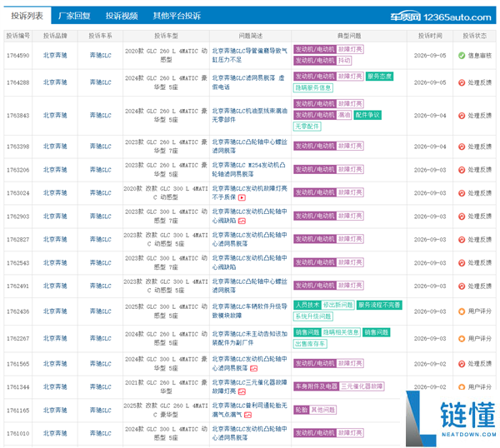The height and width of the screenshot is (448, 500).
Task: Click 投诉时间 column header
Action: tap(430, 36)
